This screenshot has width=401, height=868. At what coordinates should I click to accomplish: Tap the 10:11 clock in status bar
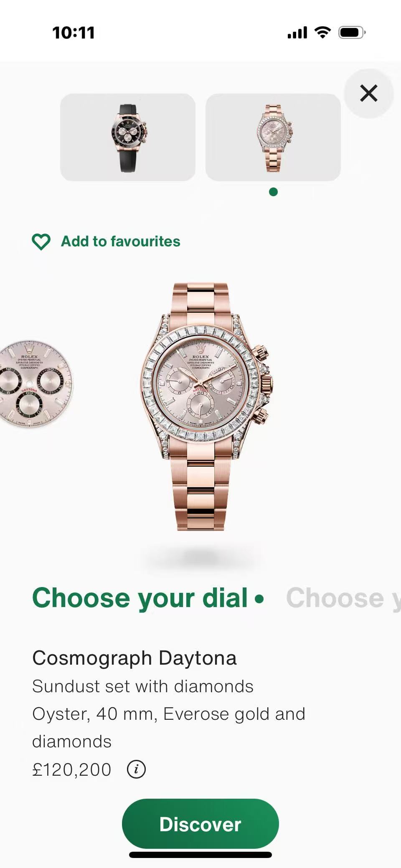coord(74,33)
